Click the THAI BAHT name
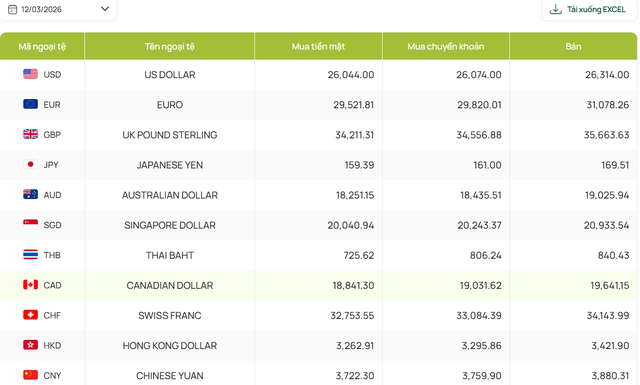 coord(170,255)
